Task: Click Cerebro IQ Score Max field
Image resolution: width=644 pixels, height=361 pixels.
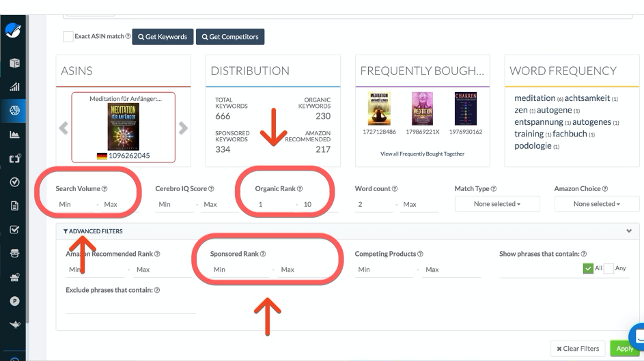Action: tap(220, 204)
